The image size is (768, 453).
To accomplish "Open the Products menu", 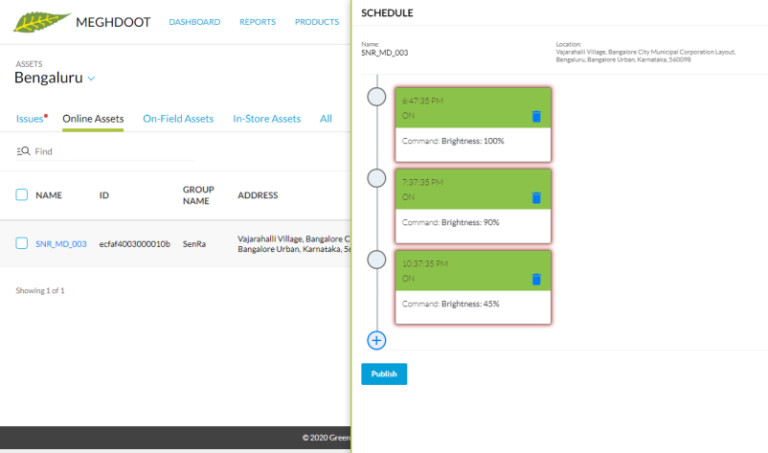I will click(x=316, y=22).
